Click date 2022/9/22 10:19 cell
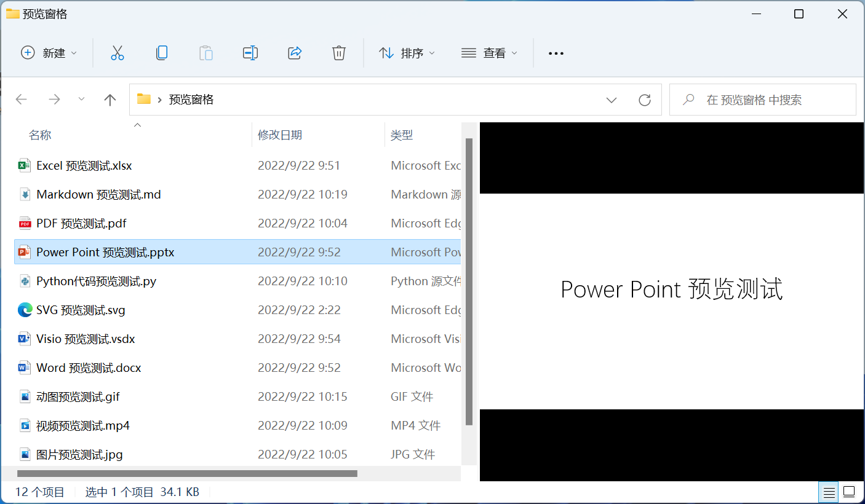The width and height of the screenshot is (865, 504). coord(303,194)
